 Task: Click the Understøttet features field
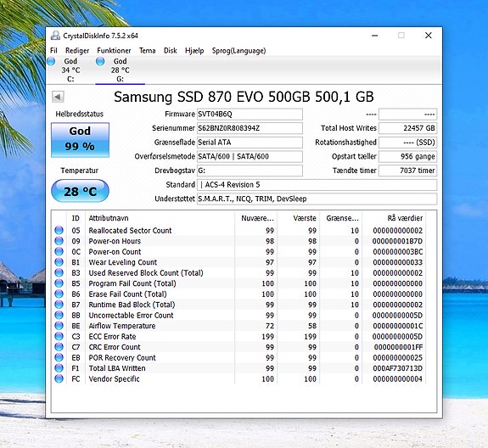pos(317,199)
